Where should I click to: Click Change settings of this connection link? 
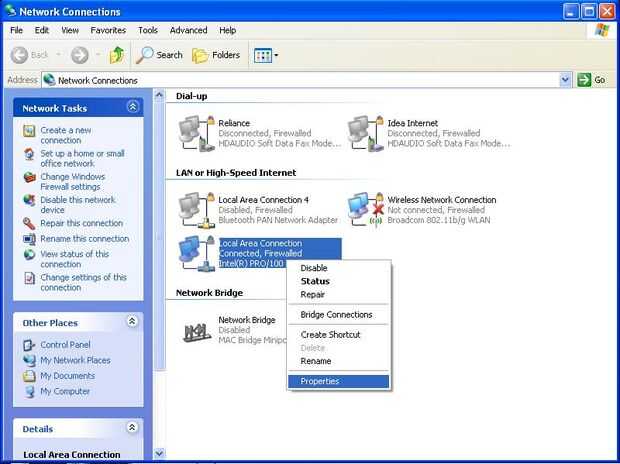click(x=83, y=282)
